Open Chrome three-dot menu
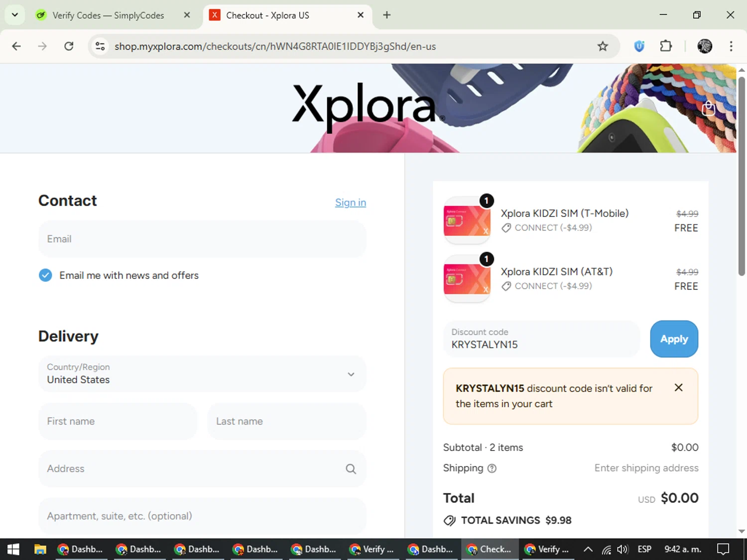Screen dimensions: 747x560 click(x=731, y=46)
